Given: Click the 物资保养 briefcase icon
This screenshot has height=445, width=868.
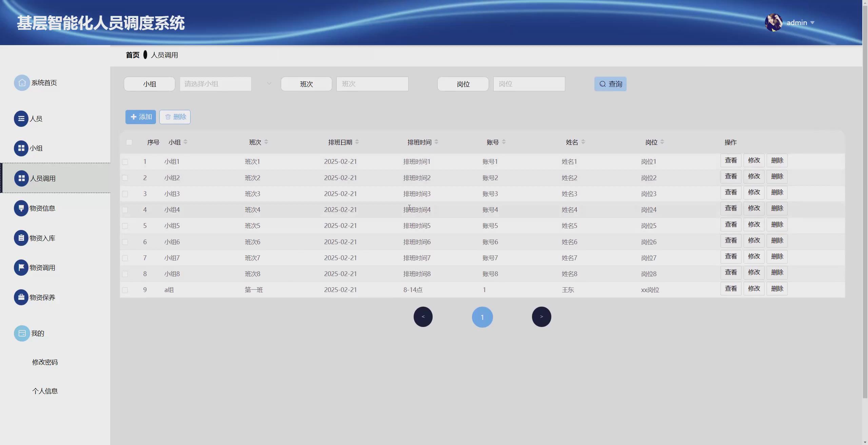Looking at the screenshot, I should tap(21, 297).
